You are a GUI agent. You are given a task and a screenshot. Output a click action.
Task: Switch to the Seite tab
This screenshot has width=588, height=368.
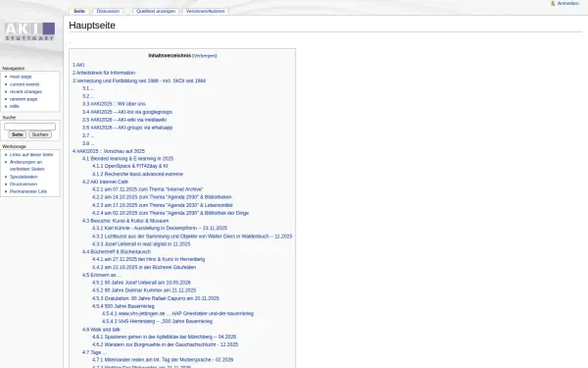tap(79, 11)
